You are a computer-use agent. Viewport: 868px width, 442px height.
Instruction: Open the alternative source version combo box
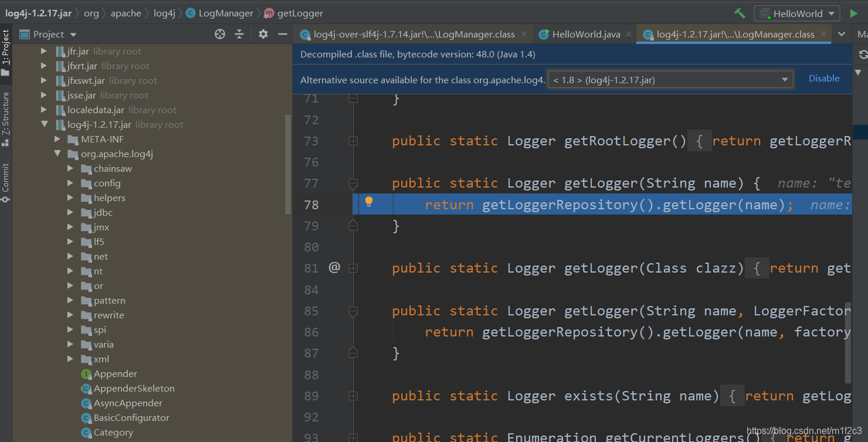670,80
